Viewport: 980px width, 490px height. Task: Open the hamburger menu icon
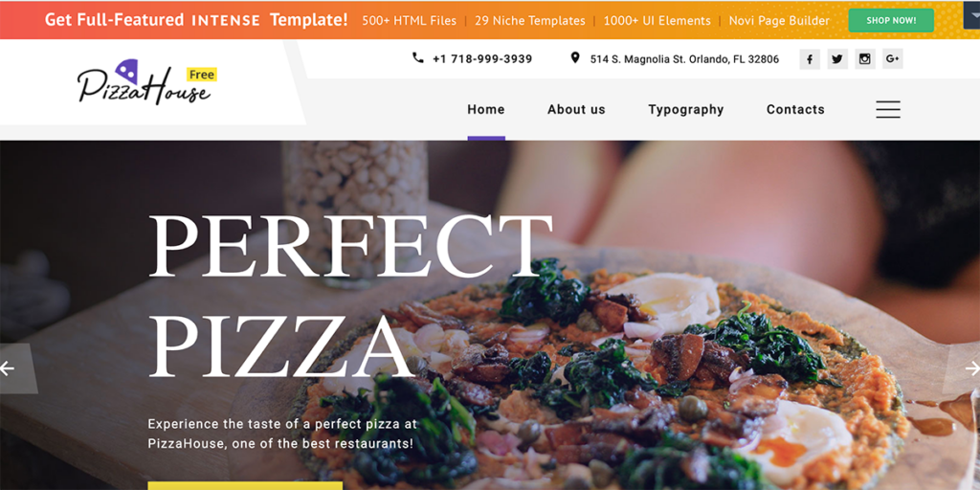coord(888,109)
